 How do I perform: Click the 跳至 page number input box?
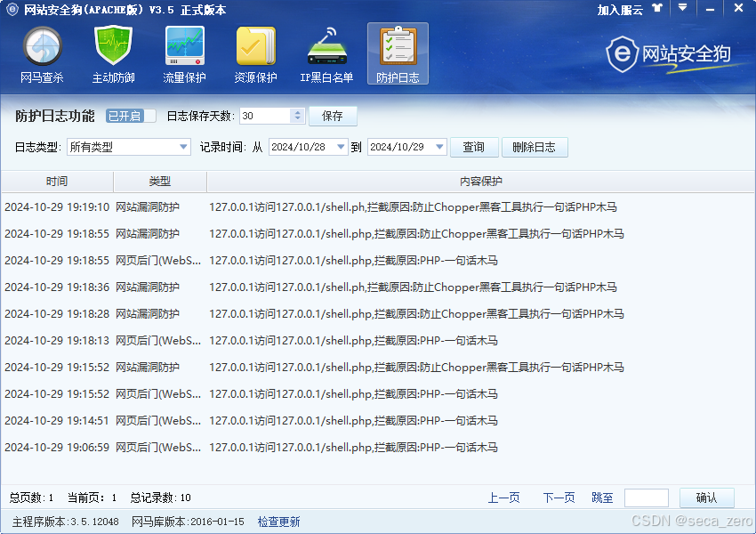pyautogui.click(x=646, y=498)
